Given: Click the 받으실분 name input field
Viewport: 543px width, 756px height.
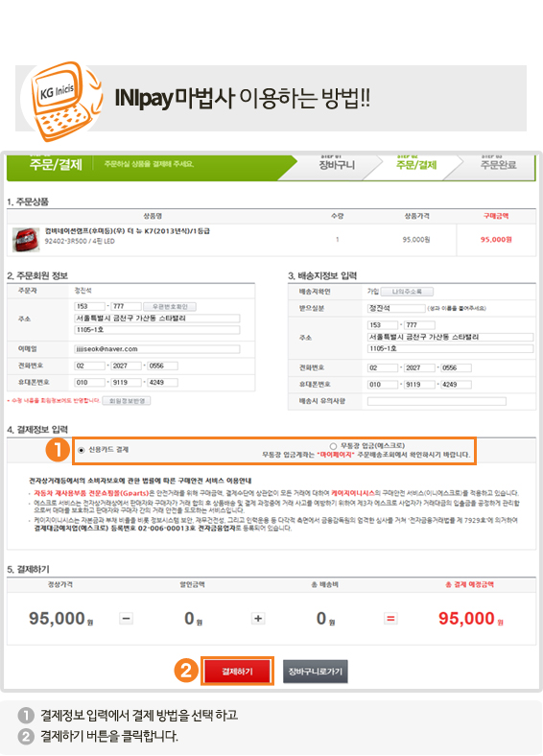Looking at the screenshot, I should (396, 308).
